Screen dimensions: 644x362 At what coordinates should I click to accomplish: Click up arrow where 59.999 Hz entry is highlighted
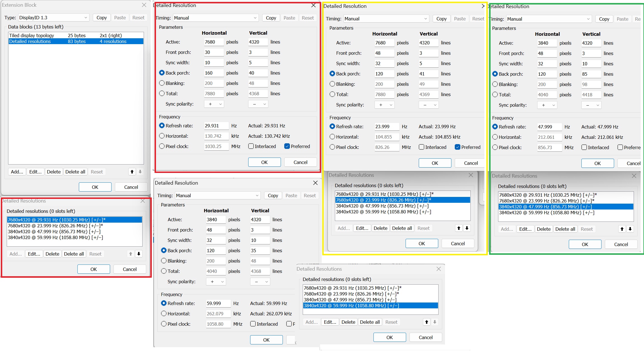(427, 322)
